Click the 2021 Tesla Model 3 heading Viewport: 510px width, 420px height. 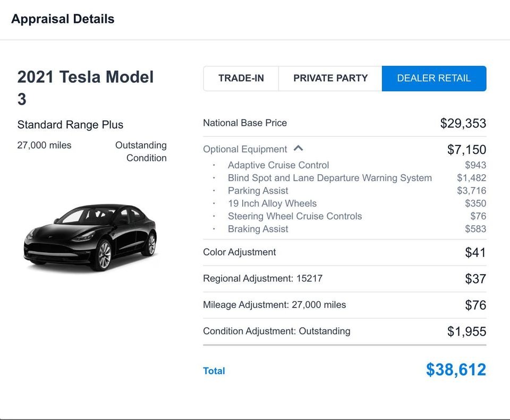coord(85,88)
